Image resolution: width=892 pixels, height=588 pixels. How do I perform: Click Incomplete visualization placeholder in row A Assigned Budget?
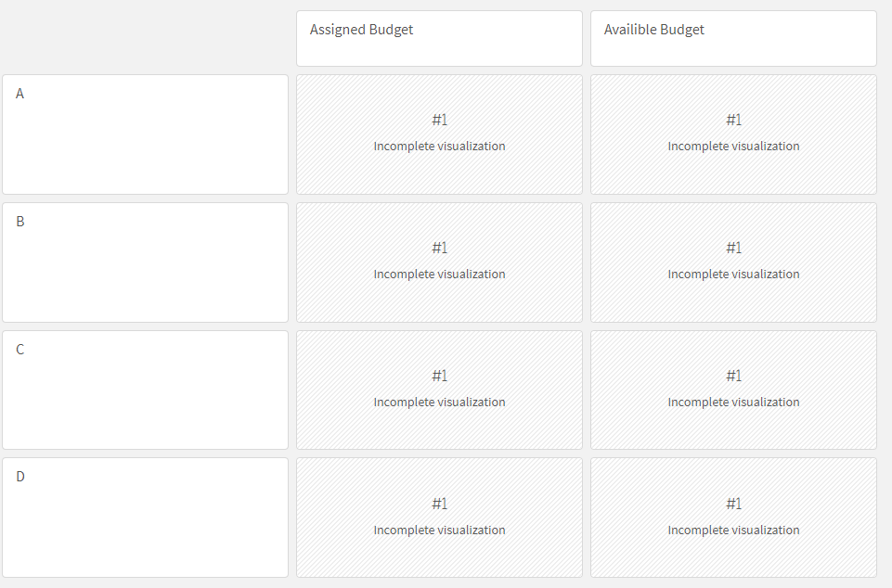(439, 146)
